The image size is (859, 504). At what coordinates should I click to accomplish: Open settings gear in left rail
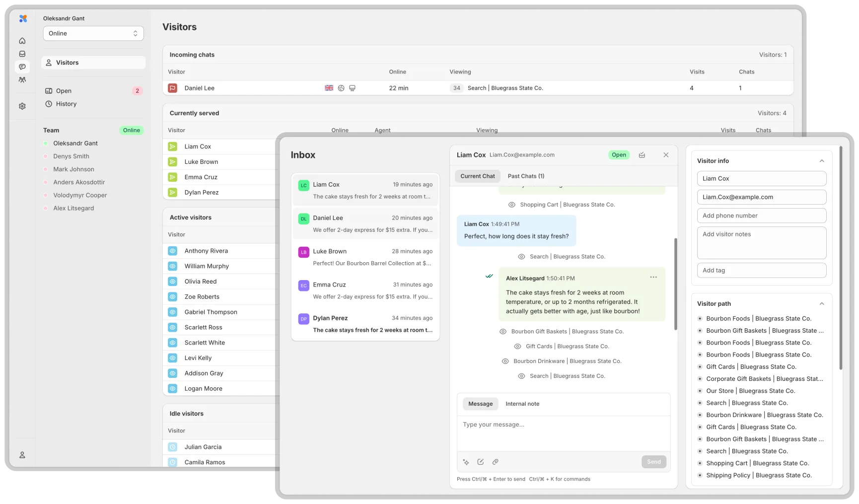point(22,106)
